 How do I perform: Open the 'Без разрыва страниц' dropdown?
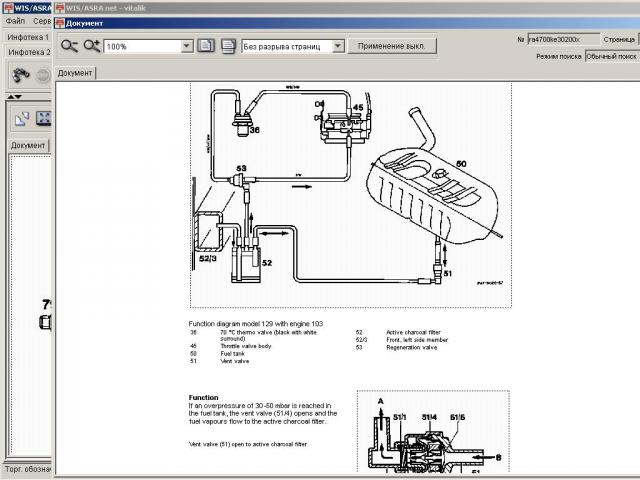pos(338,46)
